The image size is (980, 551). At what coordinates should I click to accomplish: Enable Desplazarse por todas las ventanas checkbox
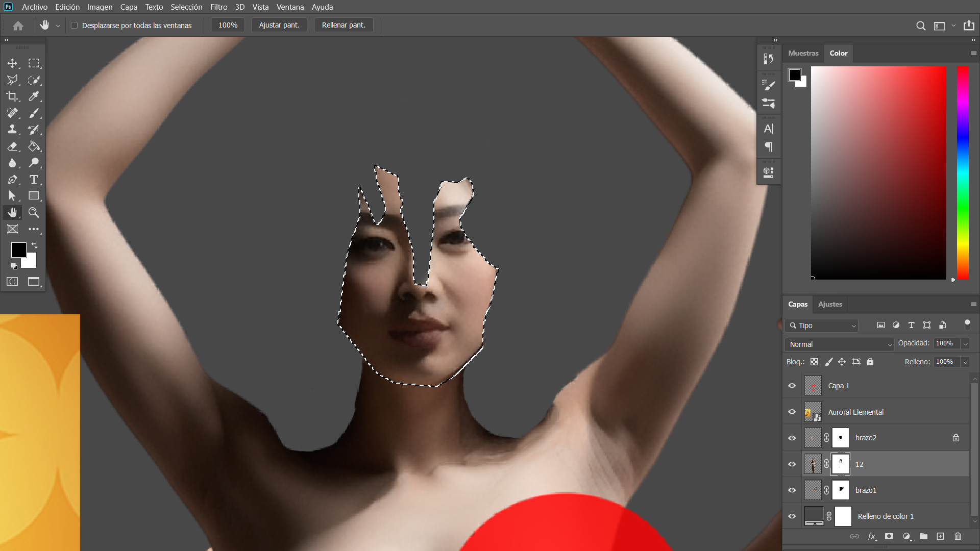click(x=74, y=26)
